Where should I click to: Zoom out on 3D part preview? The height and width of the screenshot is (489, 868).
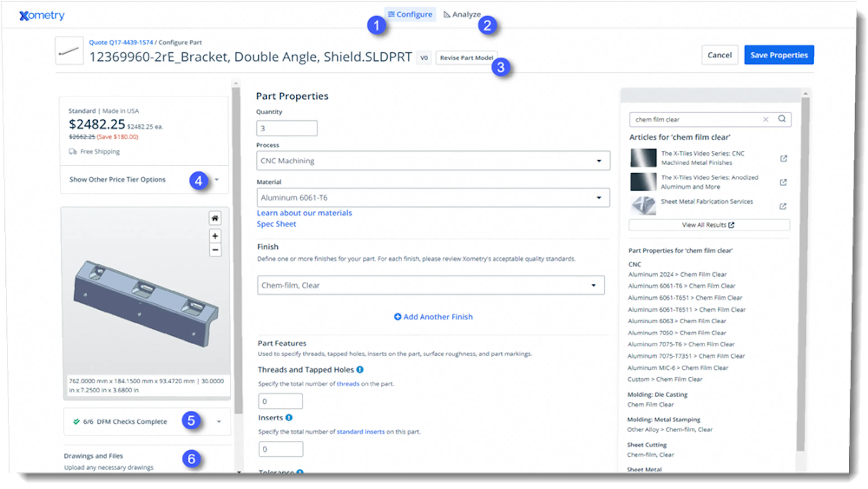pos(215,250)
